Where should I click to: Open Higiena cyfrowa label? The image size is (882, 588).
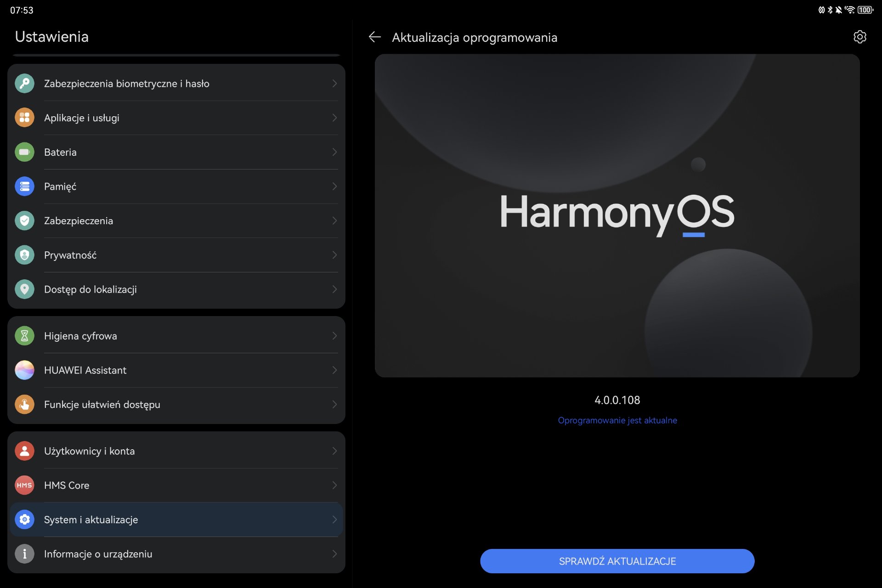pos(80,336)
